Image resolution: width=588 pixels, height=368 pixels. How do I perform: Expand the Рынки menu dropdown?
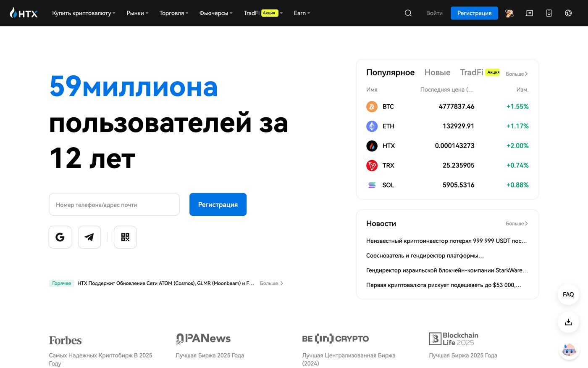pyautogui.click(x=137, y=13)
